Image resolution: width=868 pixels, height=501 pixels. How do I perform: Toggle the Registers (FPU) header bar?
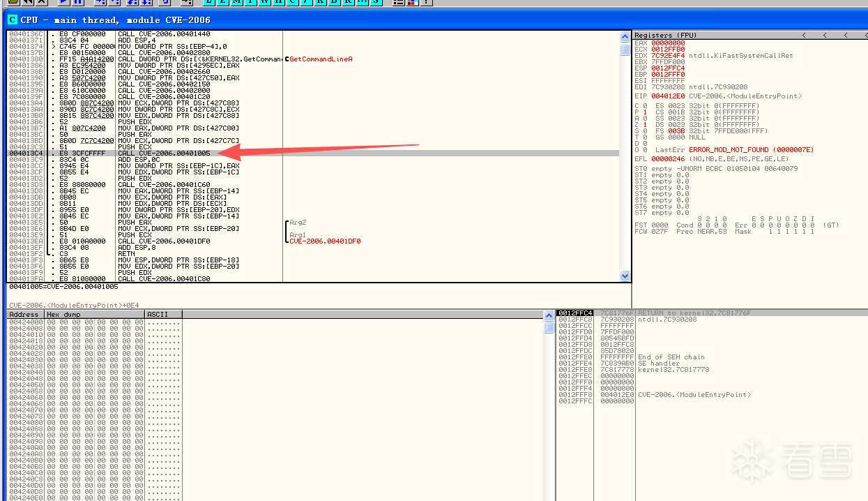[x=749, y=35]
